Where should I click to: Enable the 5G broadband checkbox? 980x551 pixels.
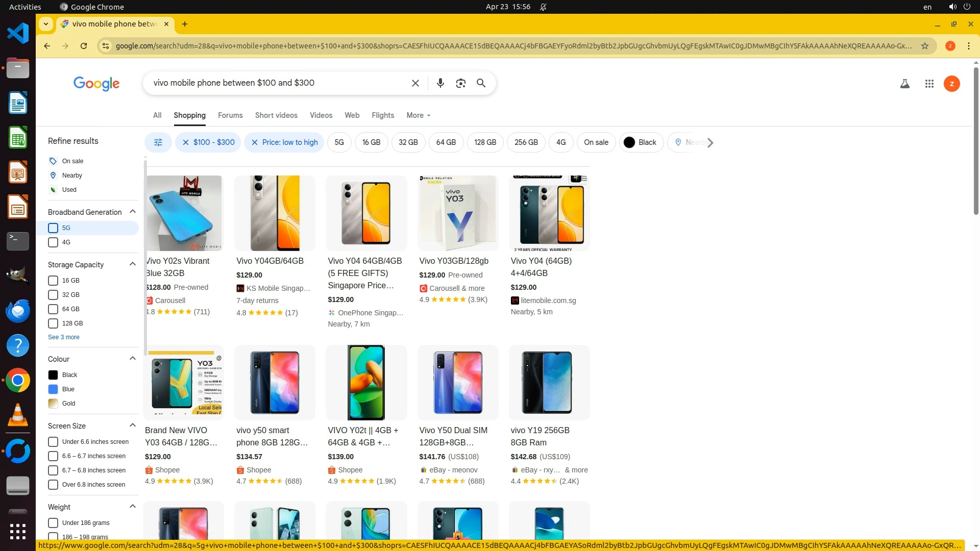pyautogui.click(x=53, y=228)
